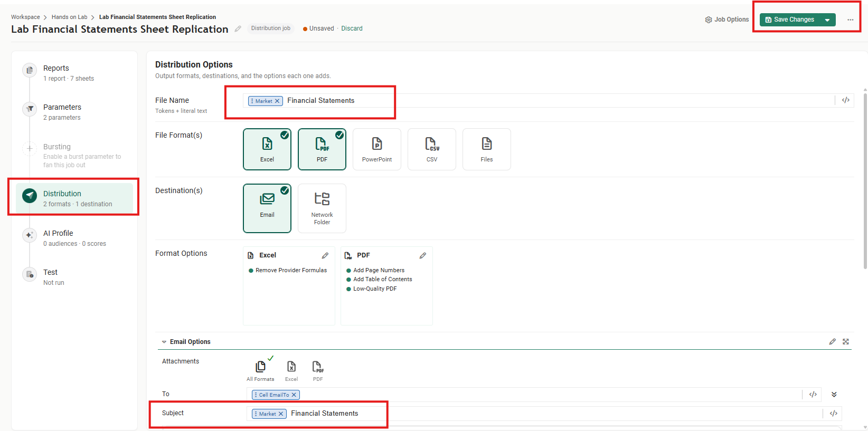Toggle the Email destination
This screenshot has width=868, height=431.
(x=267, y=208)
